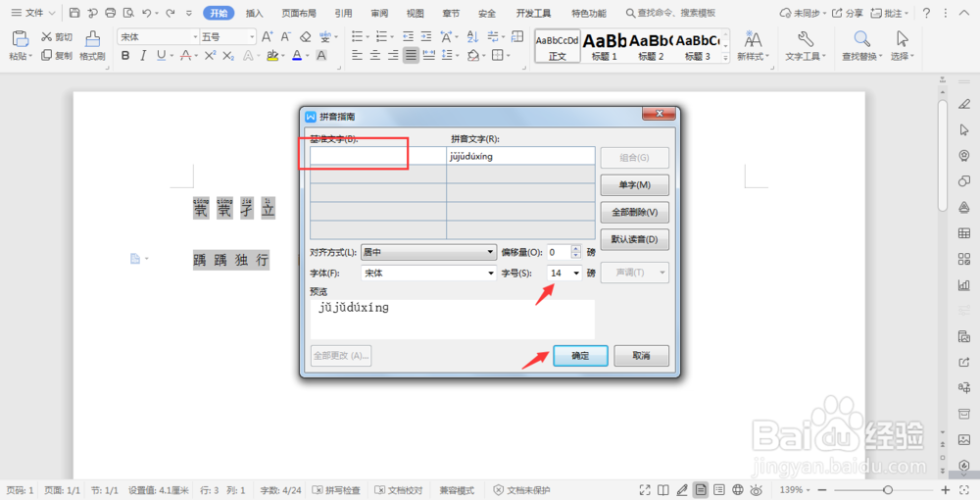
Task: Click the 单字(M) button
Action: [x=635, y=185]
